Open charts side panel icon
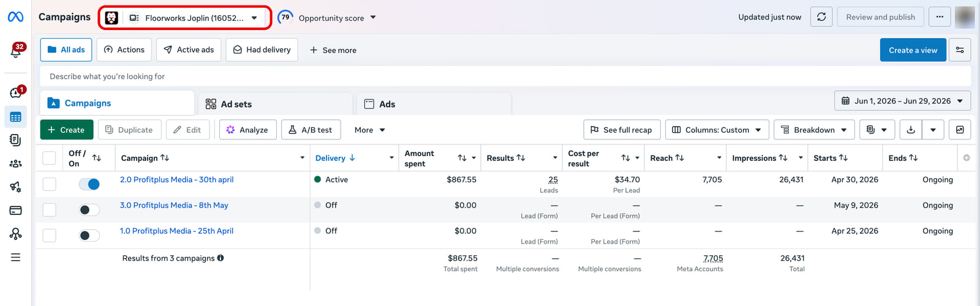This screenshot has height=306, width=980. point(960,130)
